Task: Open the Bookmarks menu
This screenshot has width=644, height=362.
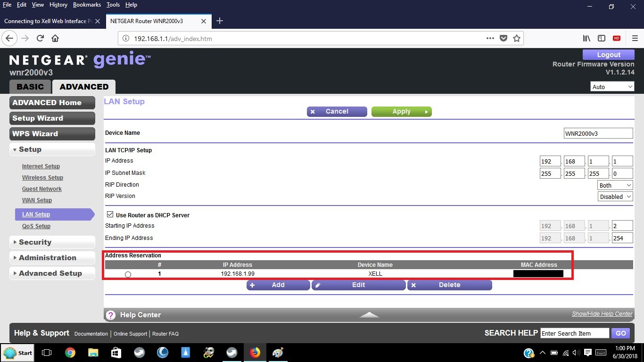Action: click(87, 5)
